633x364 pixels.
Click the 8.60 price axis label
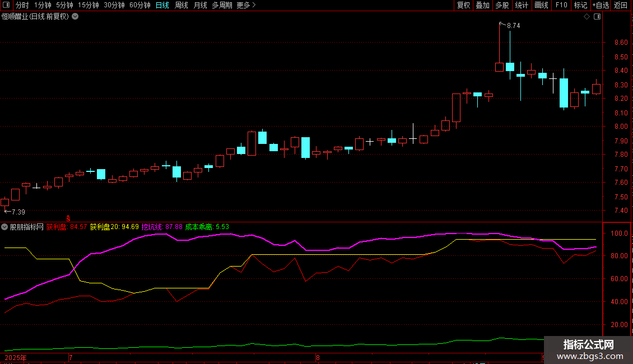point(621,43)
